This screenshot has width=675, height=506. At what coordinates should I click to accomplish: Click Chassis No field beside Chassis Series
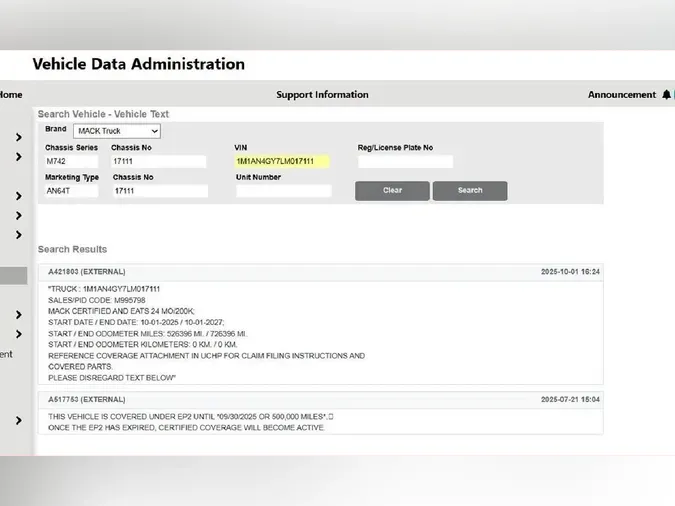(x=157, y=161)
